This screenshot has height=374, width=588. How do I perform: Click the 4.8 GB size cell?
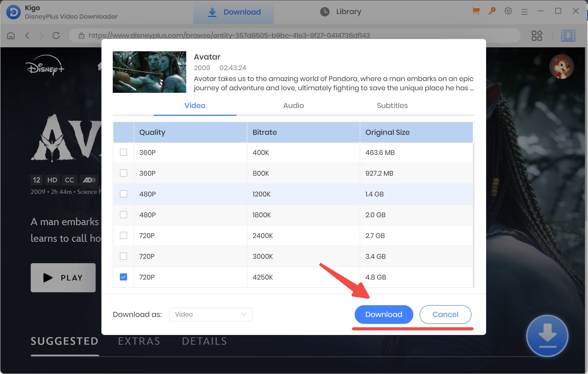click(416, 277)
